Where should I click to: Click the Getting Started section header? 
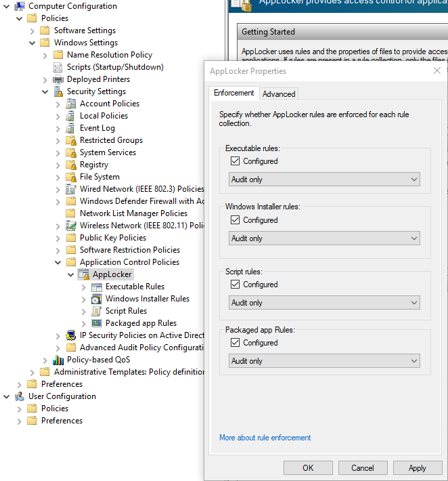342,32
